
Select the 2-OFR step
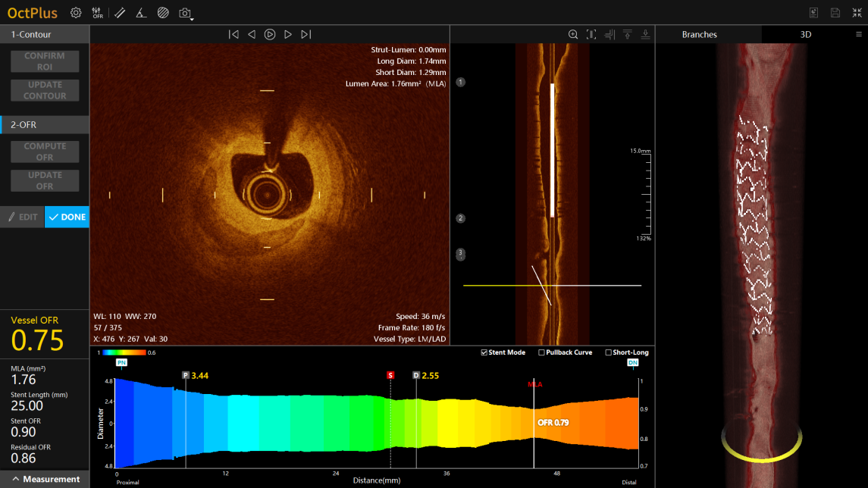tap(45, 124)
